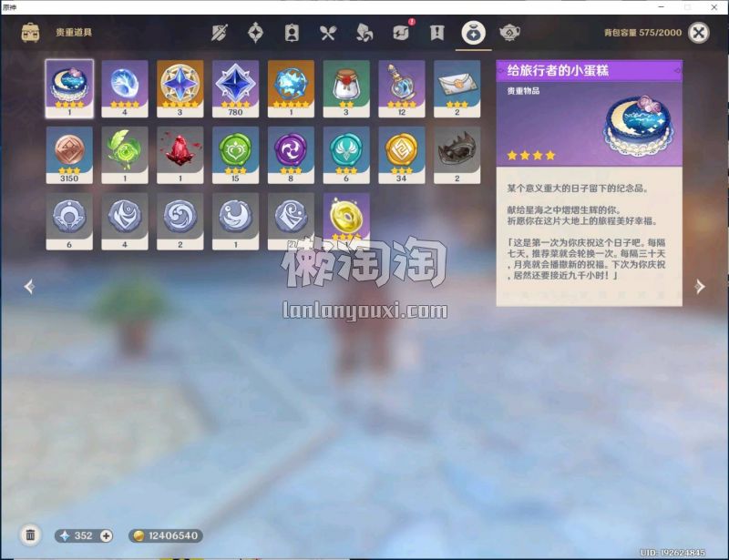Click the trash can delete icon
Viewport: 729px width, 560px height.
click(x=30, y=535)
